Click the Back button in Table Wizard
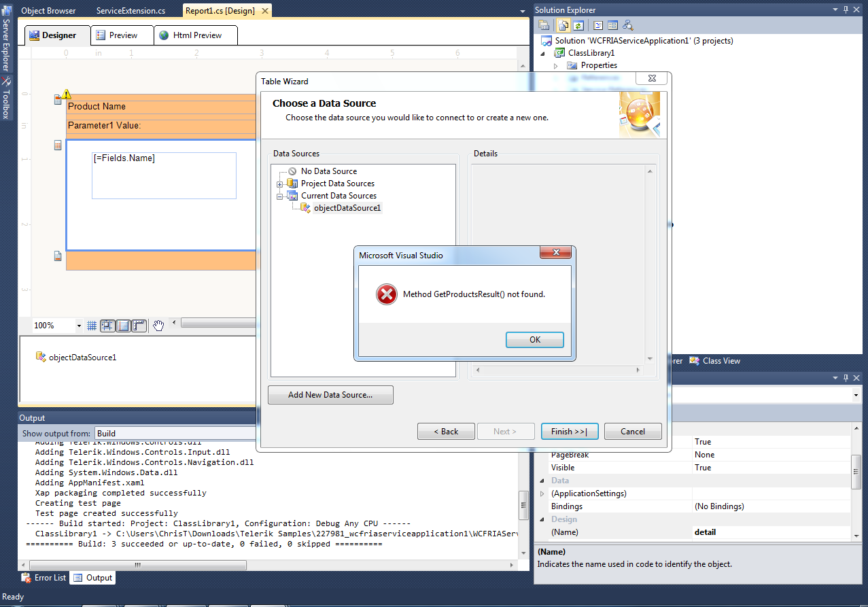The image size is (868, 607). [x=447, y=432]
